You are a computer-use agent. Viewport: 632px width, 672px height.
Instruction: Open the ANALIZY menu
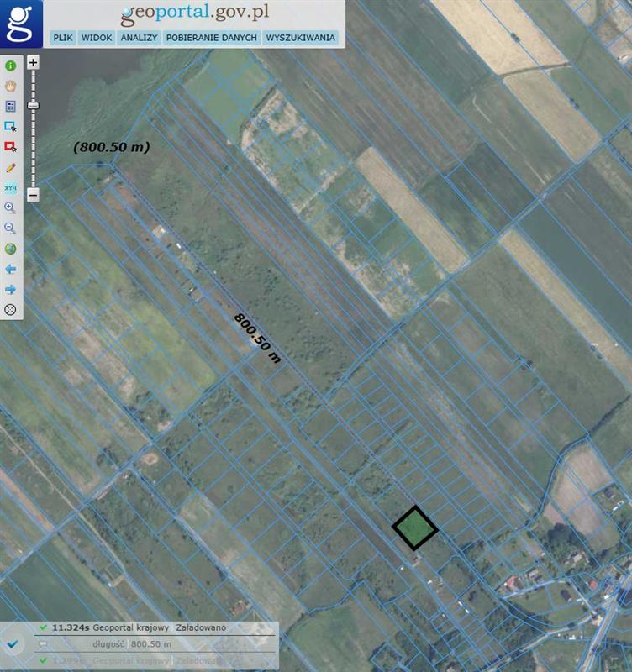(x=139, y=38)
